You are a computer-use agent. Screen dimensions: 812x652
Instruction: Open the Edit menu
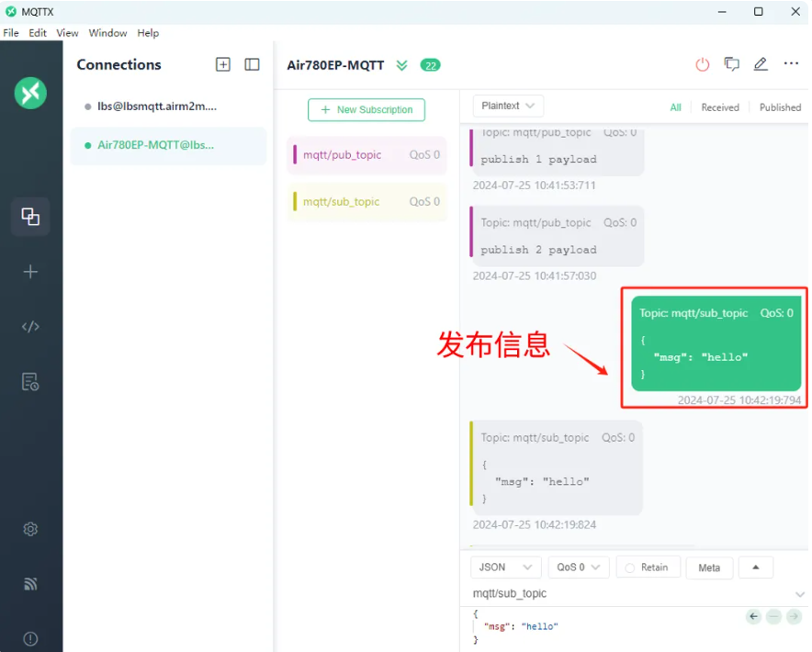38,33
